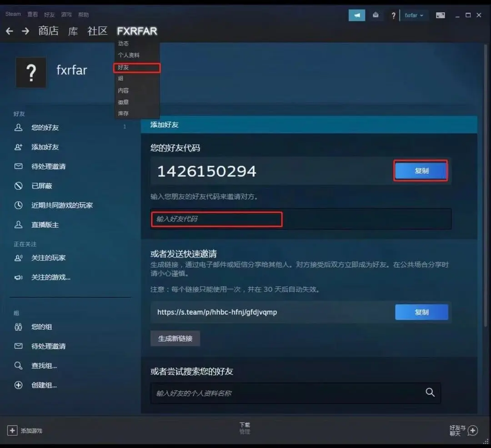Choose 内容 from the FXRFAR dropdown
491x448 pixels.
pos(123,91)
